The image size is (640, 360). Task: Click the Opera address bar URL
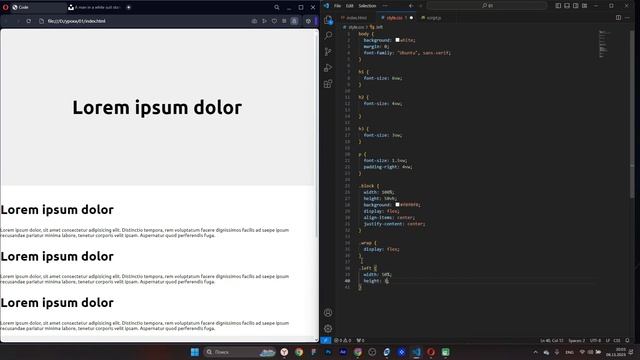77,21
